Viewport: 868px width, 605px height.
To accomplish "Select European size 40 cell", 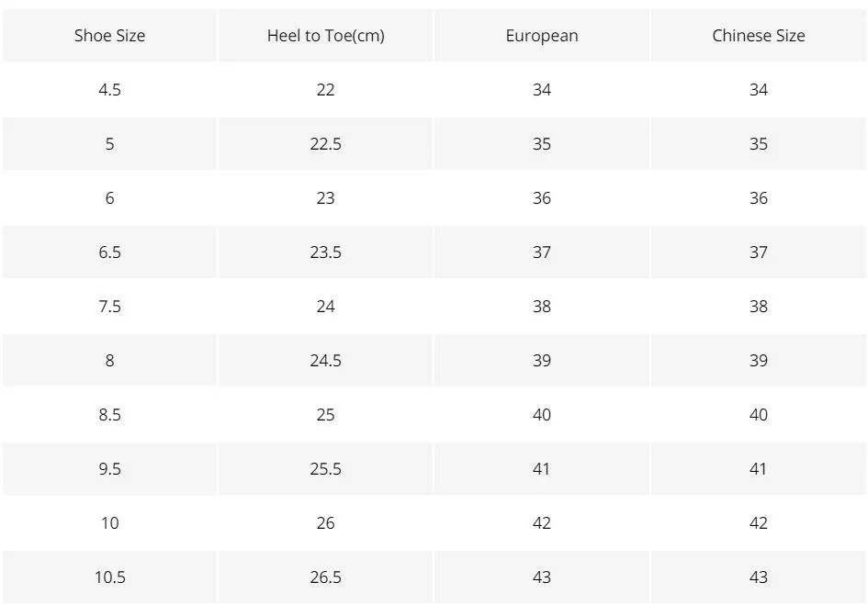I will tap(542, 415).
